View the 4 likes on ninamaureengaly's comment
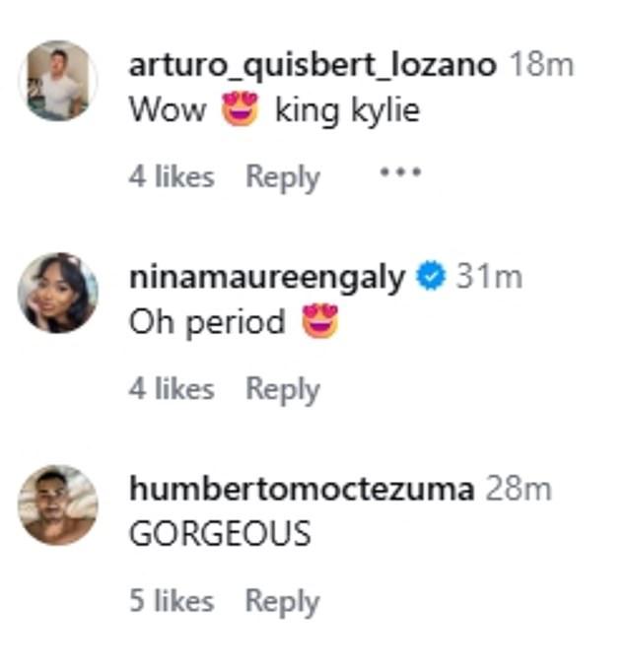The width and height of the screenshot is (625, 672). (172, 389)
